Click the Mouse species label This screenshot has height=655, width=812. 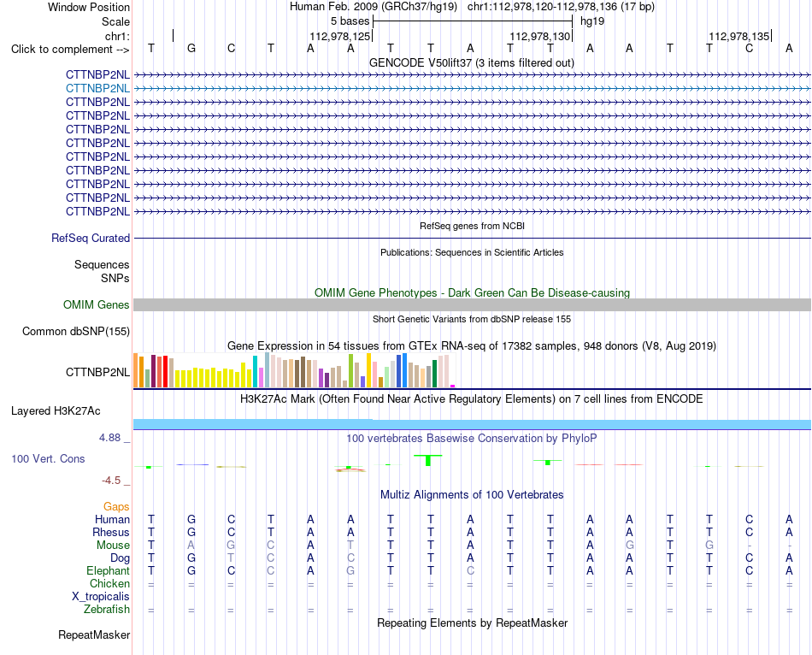[x=113, y=546]
